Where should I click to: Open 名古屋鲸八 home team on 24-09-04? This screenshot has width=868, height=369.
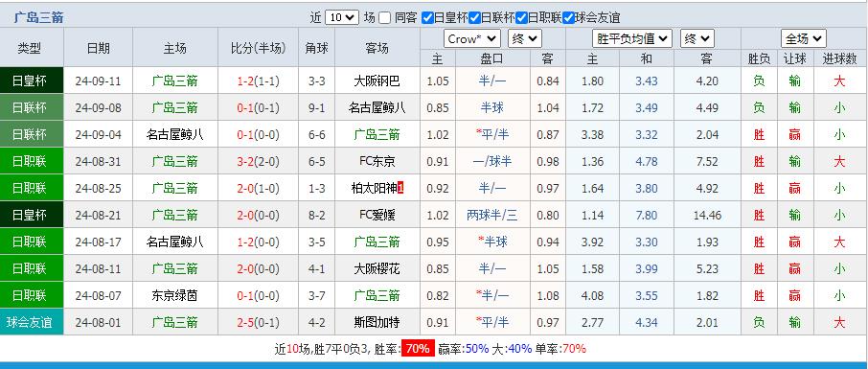click(x=175, y=134)
